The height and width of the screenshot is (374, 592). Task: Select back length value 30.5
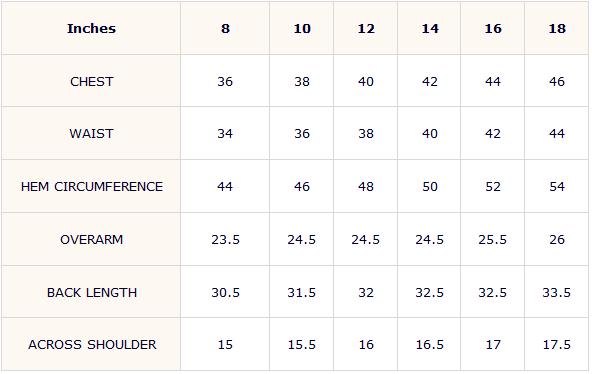click(x=225, y=292)
